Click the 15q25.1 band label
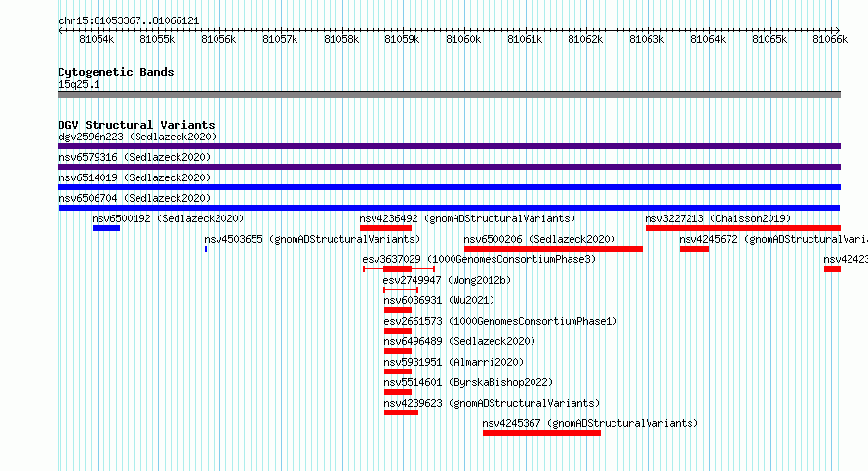The height and width of the screenshot is (471, 868). [79, 84]
